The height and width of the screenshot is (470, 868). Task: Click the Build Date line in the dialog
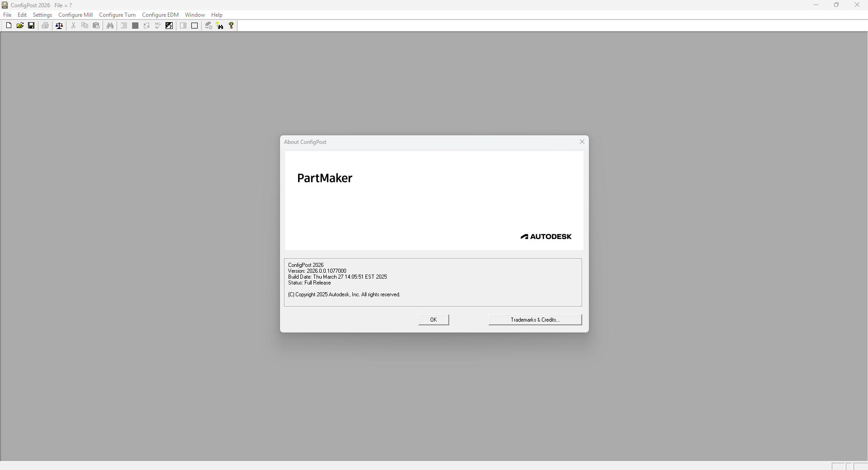coord(337,277)
